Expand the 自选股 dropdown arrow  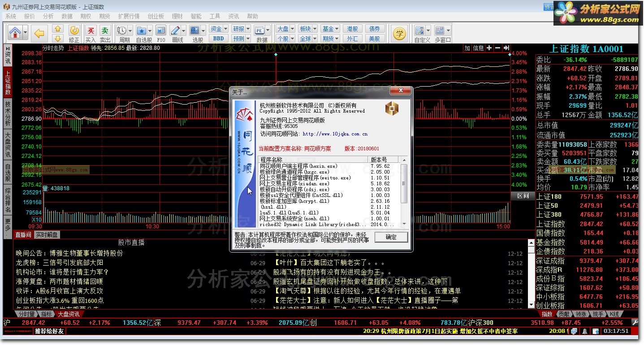point(150,31)
